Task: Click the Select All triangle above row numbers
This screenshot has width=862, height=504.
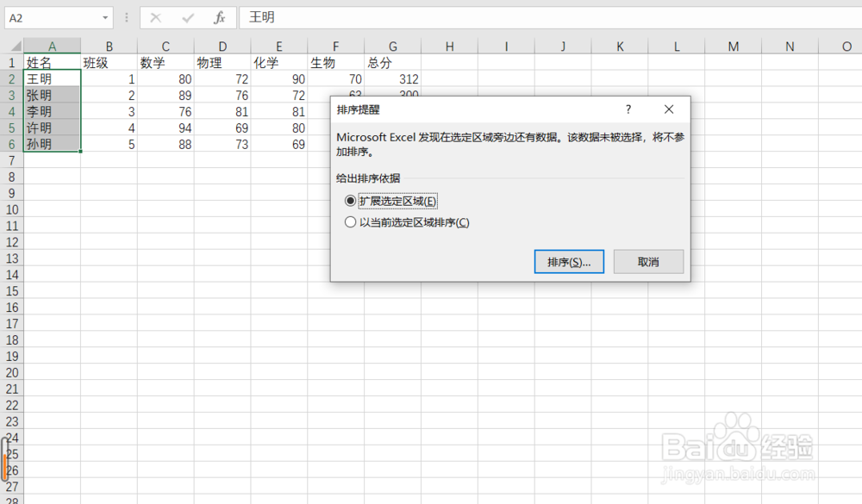Action: pyautogui.click(x=12, y=45)
